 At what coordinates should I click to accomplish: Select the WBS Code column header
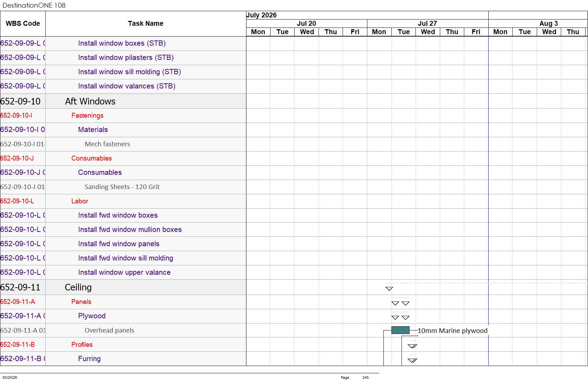click(x=23, y=23)
